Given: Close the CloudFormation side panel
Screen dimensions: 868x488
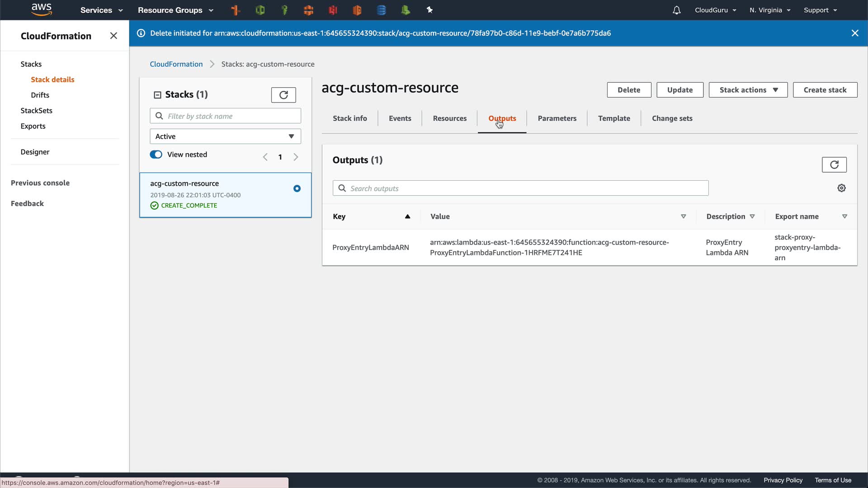Looking at the screenshot, I should pos(113,36).
